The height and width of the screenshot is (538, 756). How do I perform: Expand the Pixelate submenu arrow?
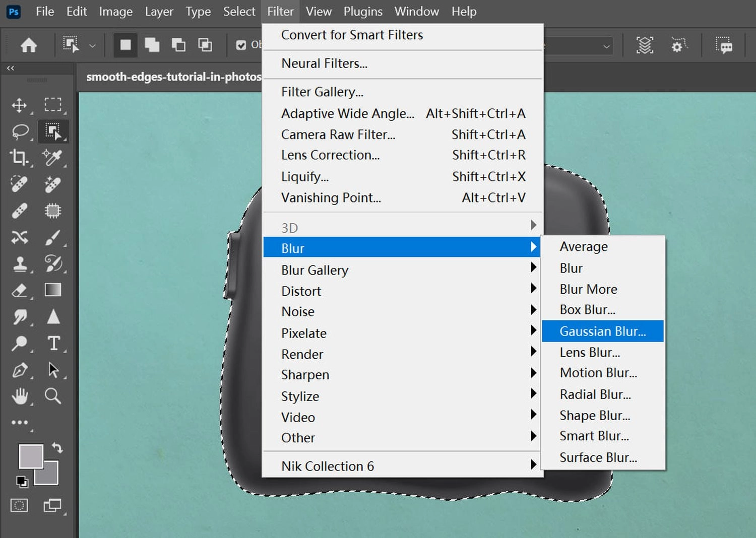(x=533, y=330)
